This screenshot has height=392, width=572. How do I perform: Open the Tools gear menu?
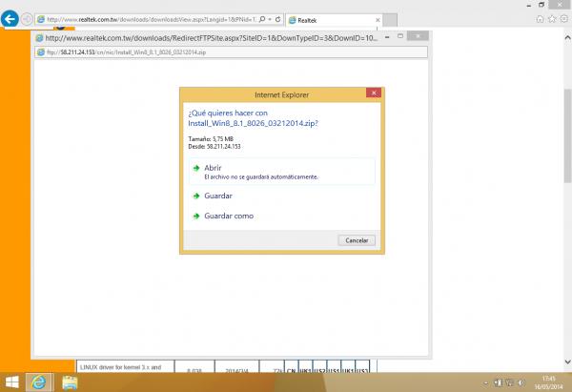coord(564,19)
